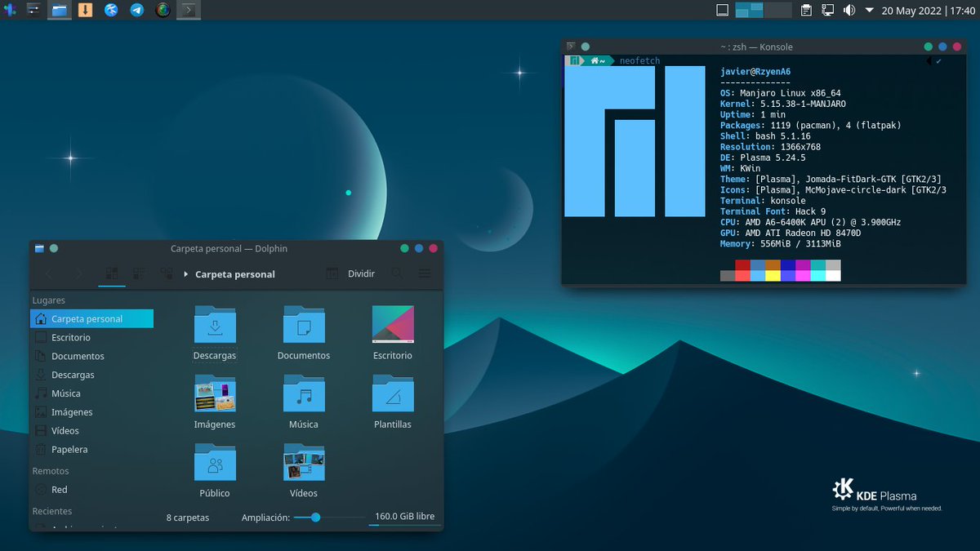Switch Dolphin to icons view mode

pyautogui.click(x=112, y=274)
